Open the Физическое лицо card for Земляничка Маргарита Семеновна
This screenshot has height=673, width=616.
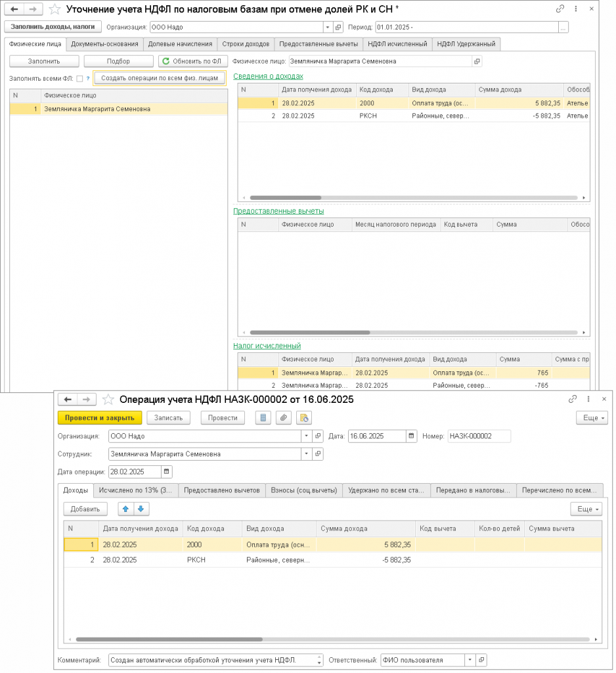pos(477,61)
